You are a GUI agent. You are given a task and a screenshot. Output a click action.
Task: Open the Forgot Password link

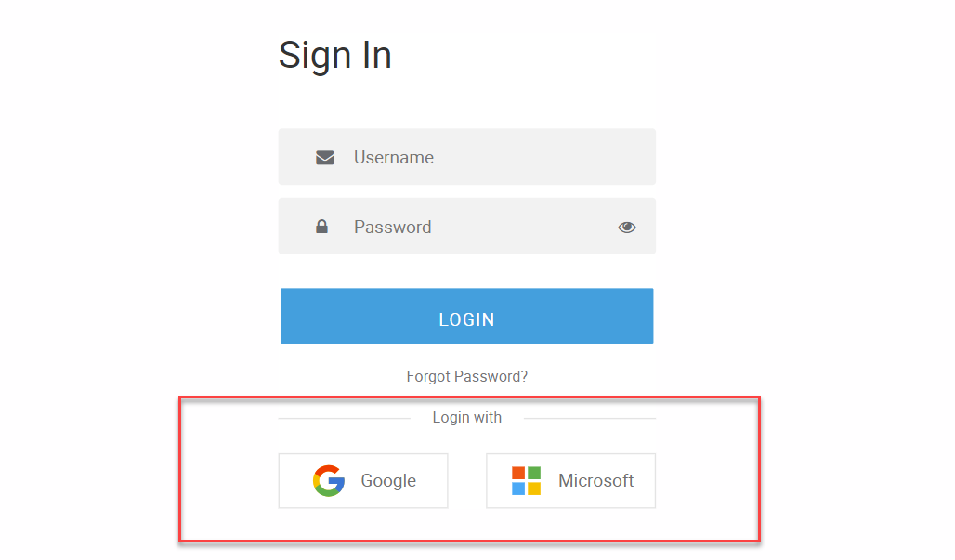(467, 377)
